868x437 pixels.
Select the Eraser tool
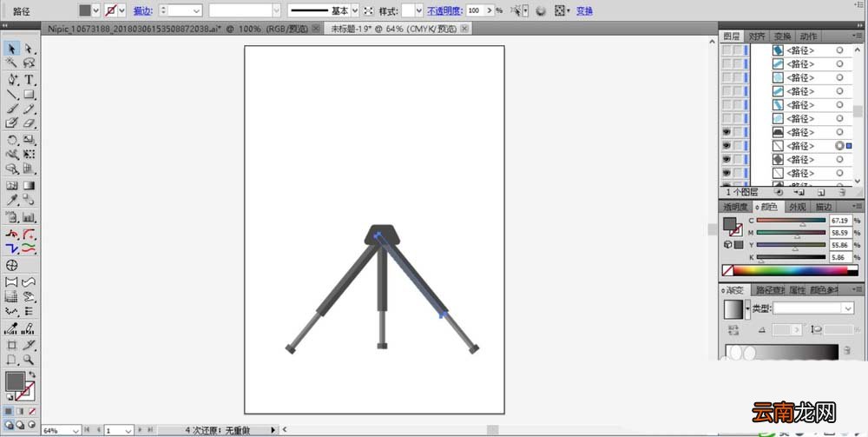[29, 123]
